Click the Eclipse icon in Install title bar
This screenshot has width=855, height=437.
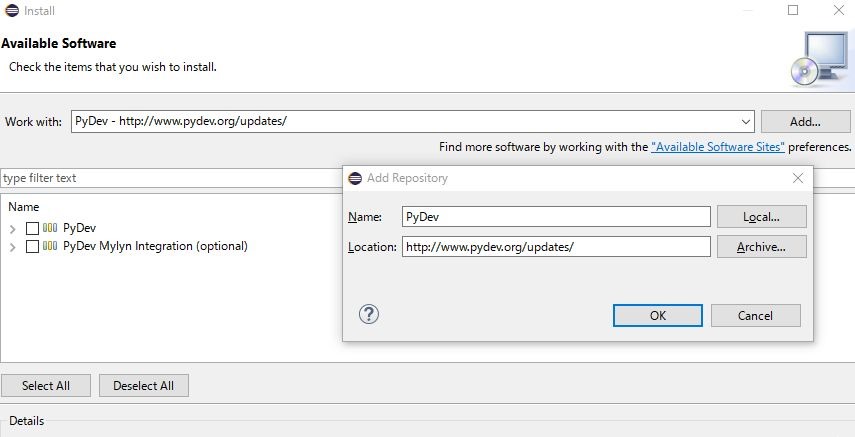point(11,11)
